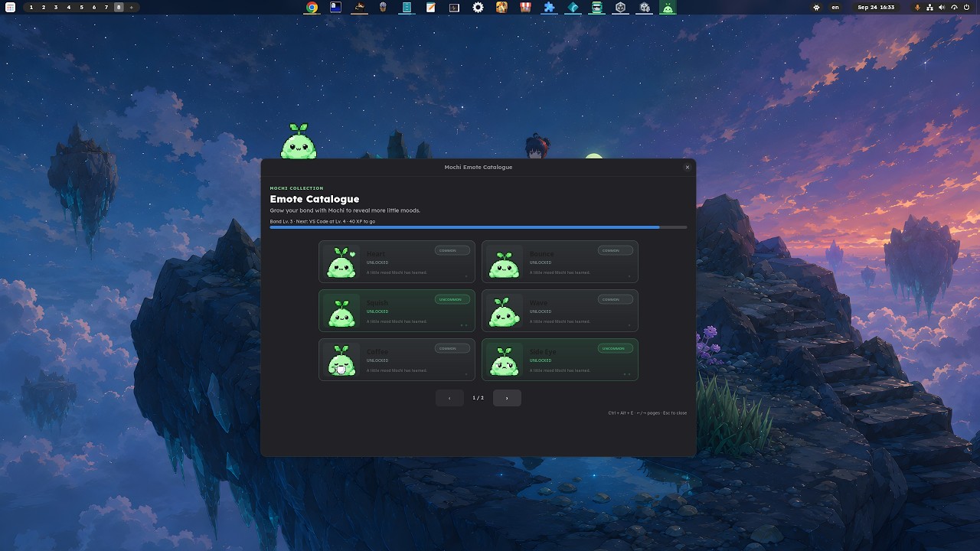The height and width of the screenshot is (551, 980).
Task: Open Google Chrome from the top dock
Action: [312, 7]
